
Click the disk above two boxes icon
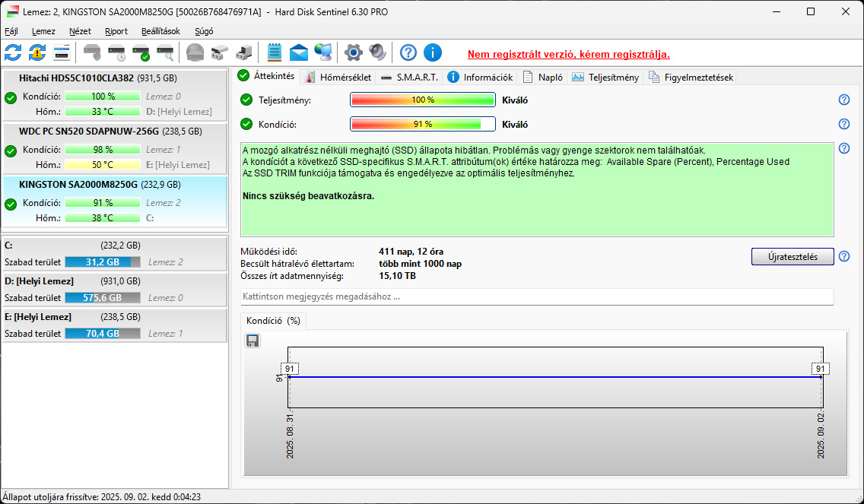pos(219,52)
